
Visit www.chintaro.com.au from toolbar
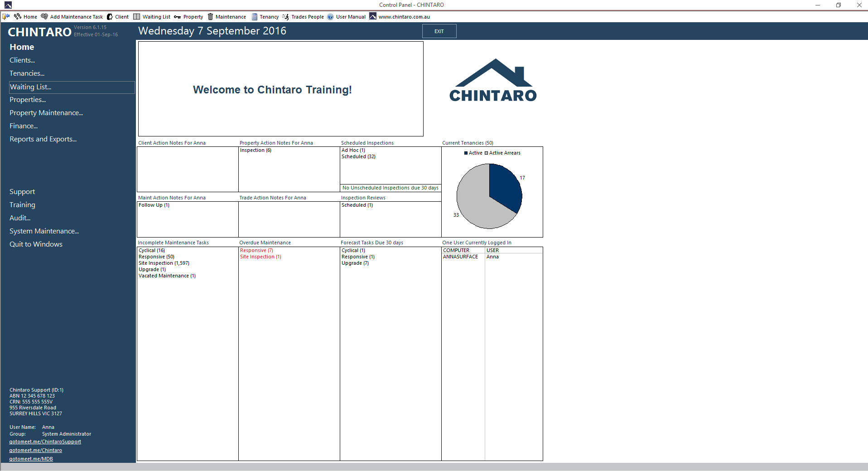coord(404,17)
